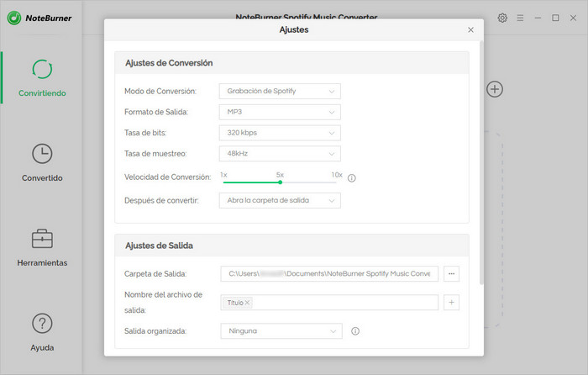Viewport: 588px width, 375px height.
Task: Click the Ajustes dialog scrollbar
Action: click(x=481, y=163)
